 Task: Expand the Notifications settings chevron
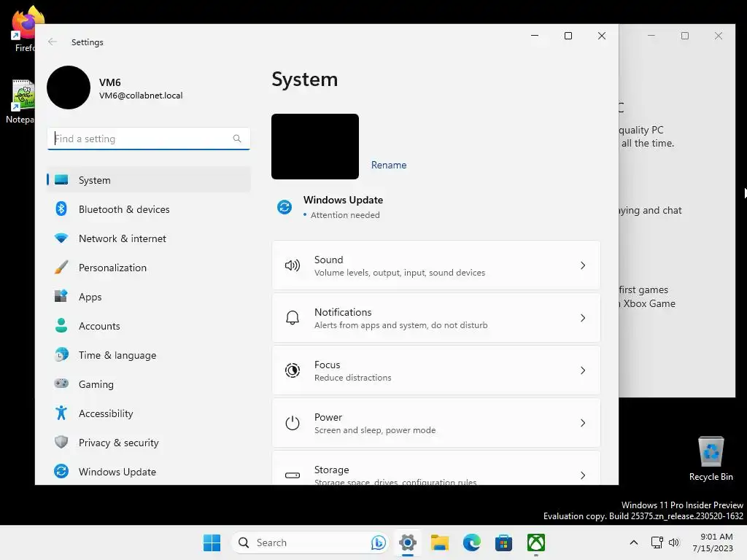pyautogui.click(x=583, y=318)
